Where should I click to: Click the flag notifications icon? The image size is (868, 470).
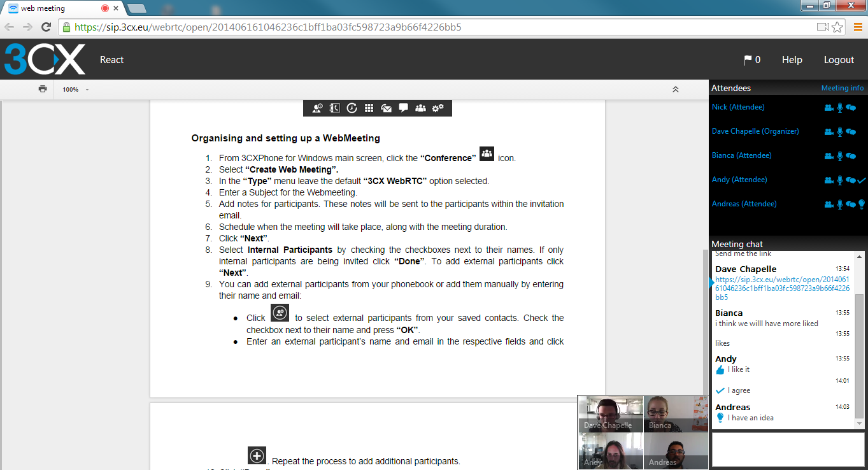click(748, 60)
